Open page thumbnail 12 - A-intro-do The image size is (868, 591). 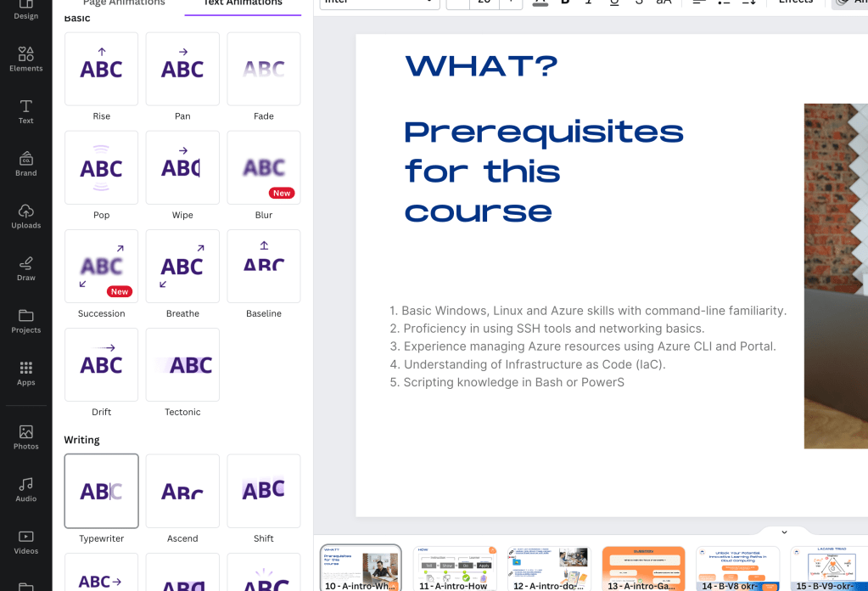[x=549, y=568]
